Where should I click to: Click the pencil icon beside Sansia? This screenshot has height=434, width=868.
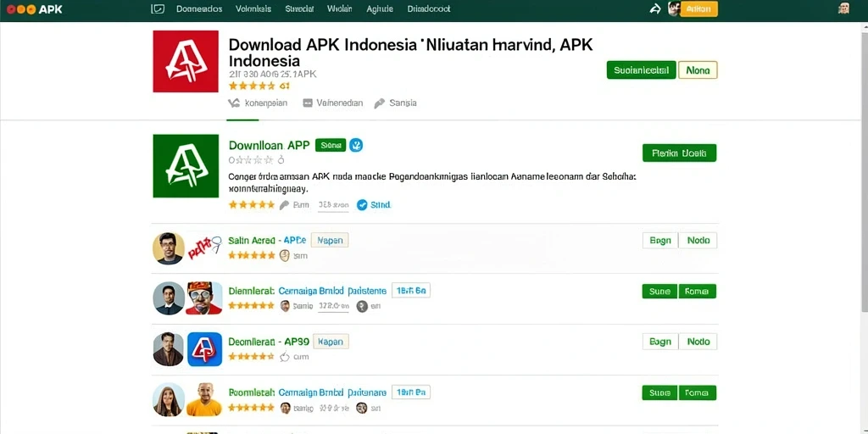(379, 103)
